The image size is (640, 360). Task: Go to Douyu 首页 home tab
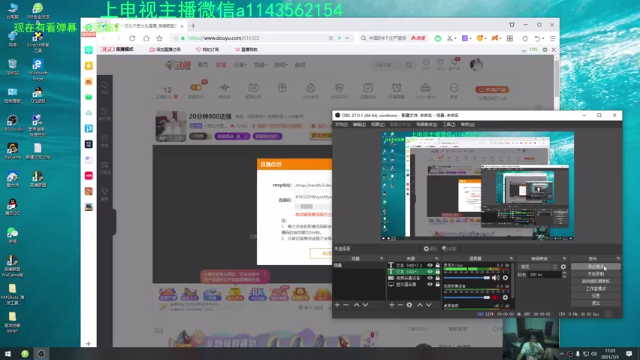203,65
